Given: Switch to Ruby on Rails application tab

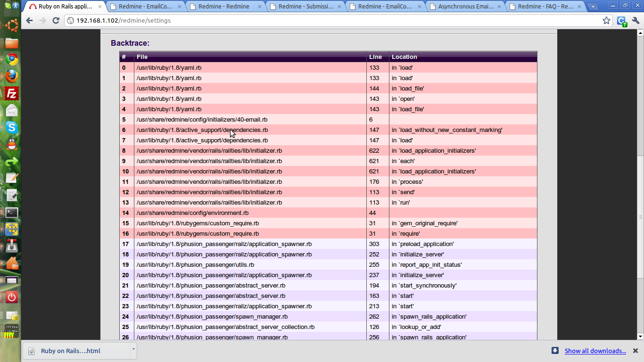Looking at the screenshot, I should pyautogui.click(x=64, y=7).
